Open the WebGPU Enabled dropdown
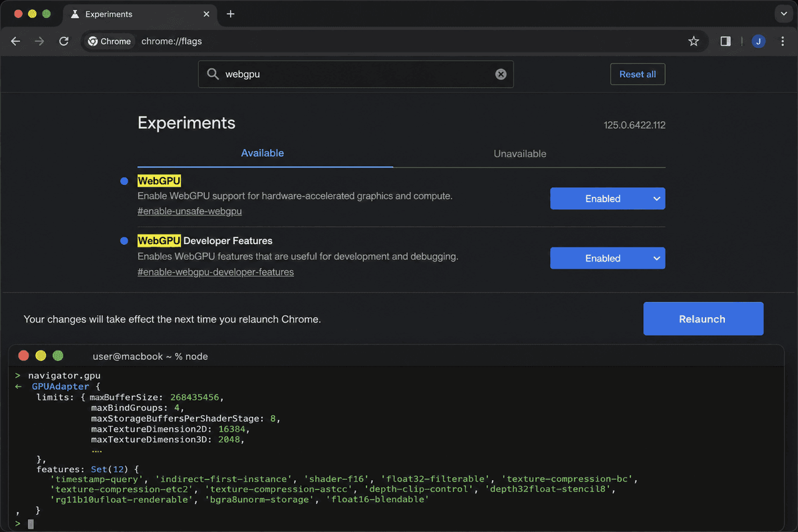798x532 pixels. (608, 199)
